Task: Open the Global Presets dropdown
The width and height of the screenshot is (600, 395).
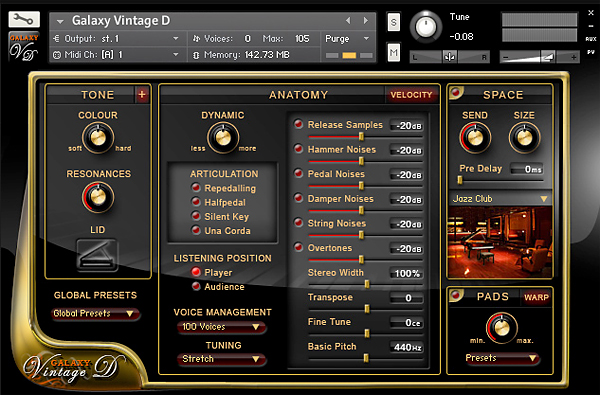Action: click(95, 313)
